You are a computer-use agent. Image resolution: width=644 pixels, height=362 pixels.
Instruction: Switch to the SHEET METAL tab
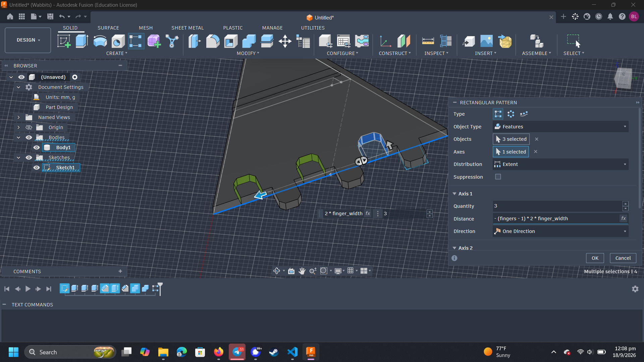(187, 28)
